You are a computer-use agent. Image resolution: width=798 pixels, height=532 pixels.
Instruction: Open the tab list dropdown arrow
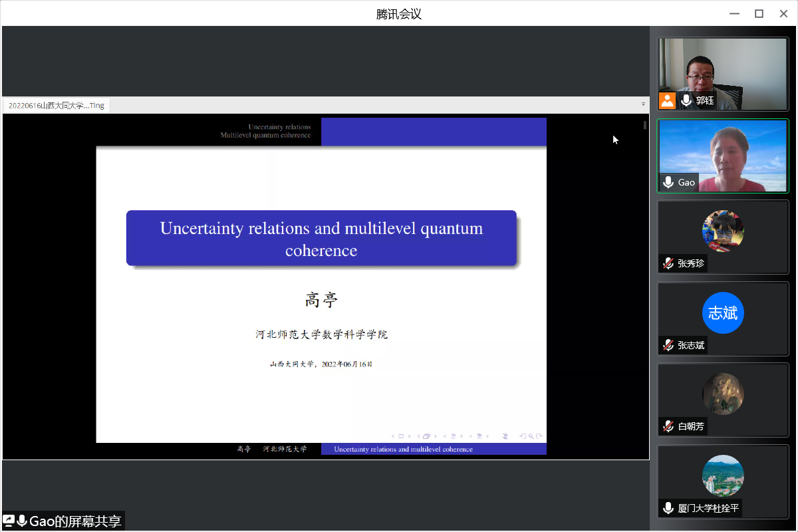click(x=643, y=104)
